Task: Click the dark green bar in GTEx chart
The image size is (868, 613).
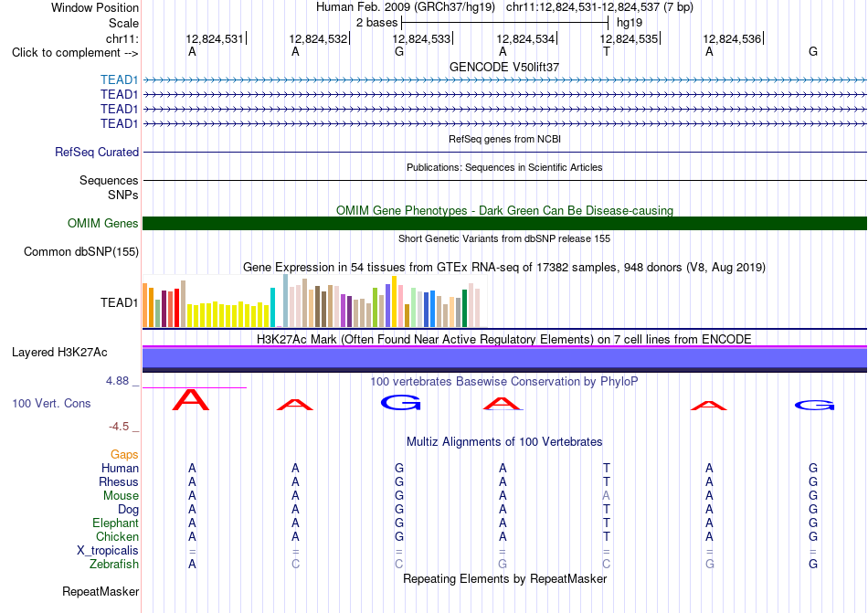Action: [x=464, y=308]
